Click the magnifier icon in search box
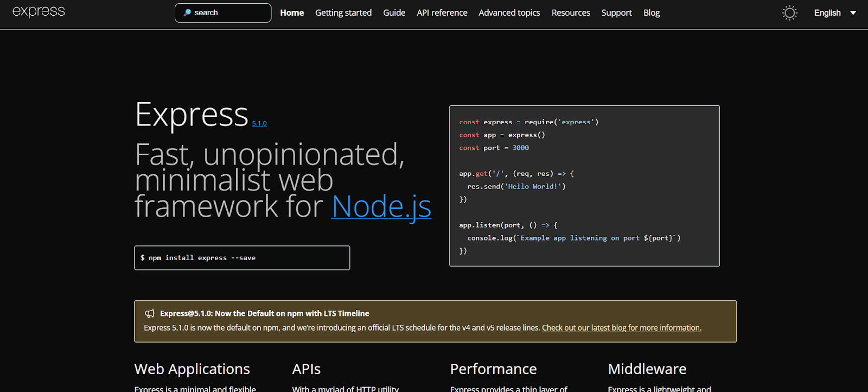 pos(187,12)
